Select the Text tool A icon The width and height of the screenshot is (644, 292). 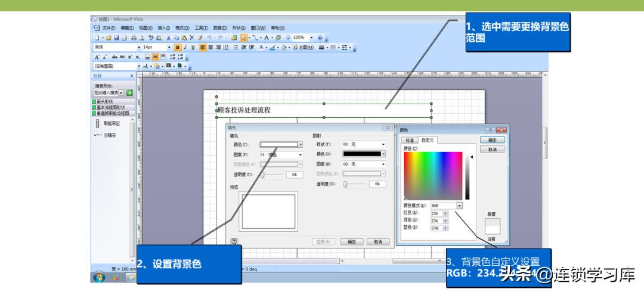click(267, 38)
